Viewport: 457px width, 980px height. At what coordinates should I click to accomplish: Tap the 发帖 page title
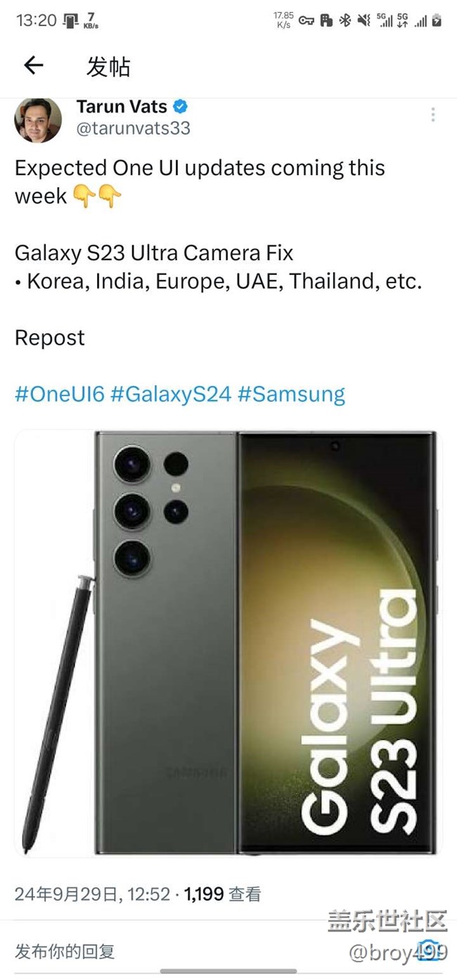pos(108,67)
